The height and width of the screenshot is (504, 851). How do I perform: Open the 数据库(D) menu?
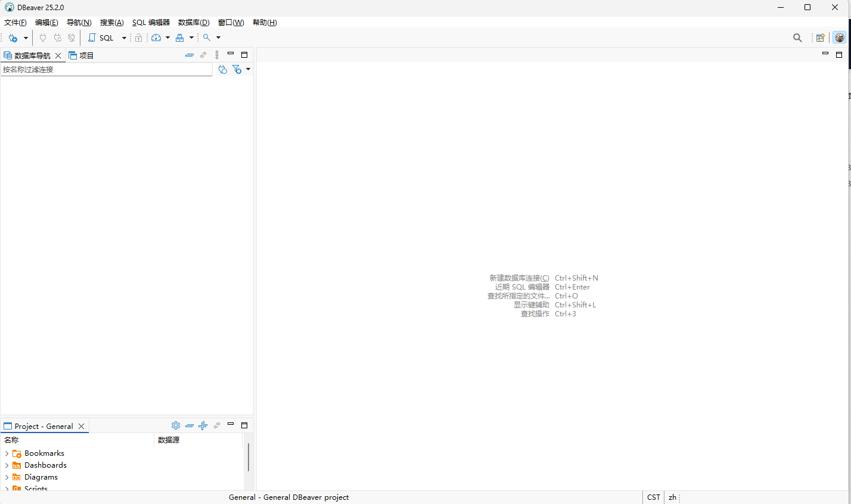point(194,23)
